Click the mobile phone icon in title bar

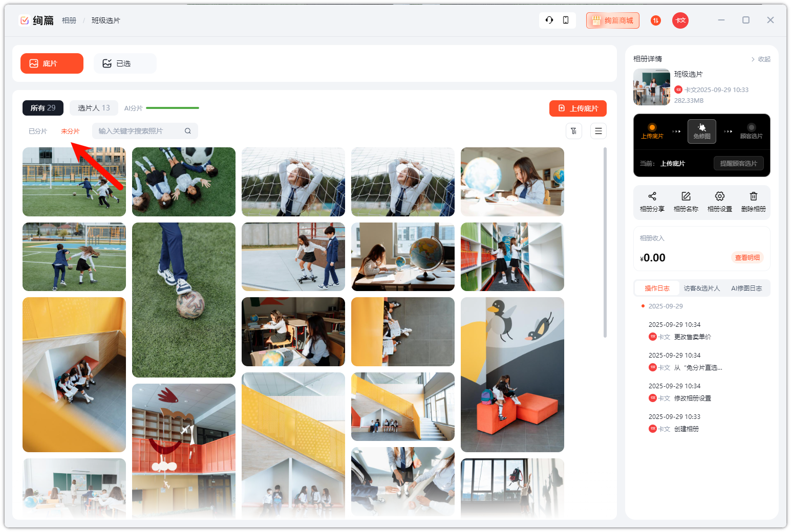(566, 20)
